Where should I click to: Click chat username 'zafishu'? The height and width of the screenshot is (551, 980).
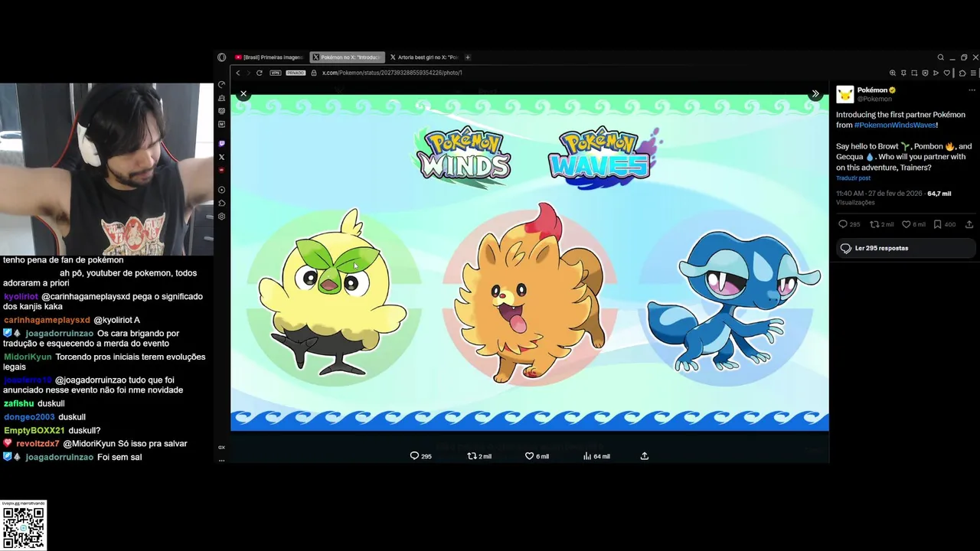[x=18, y=404]
